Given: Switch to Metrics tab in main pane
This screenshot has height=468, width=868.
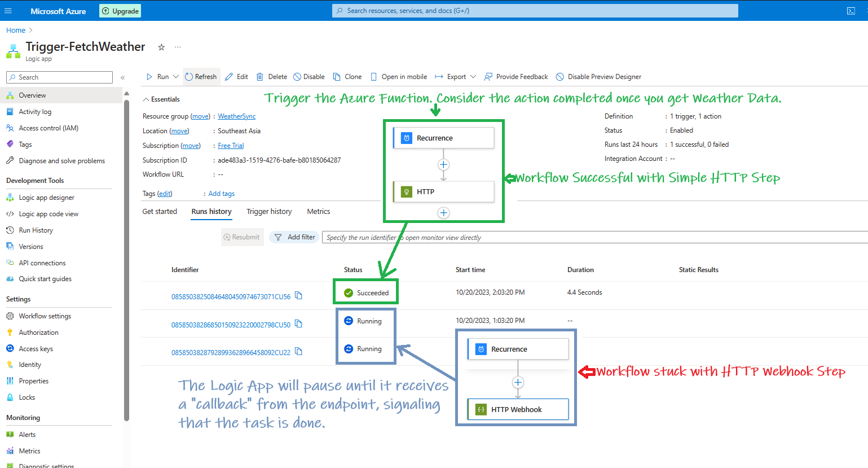Looking at the screenshot, I should [319, 212].
